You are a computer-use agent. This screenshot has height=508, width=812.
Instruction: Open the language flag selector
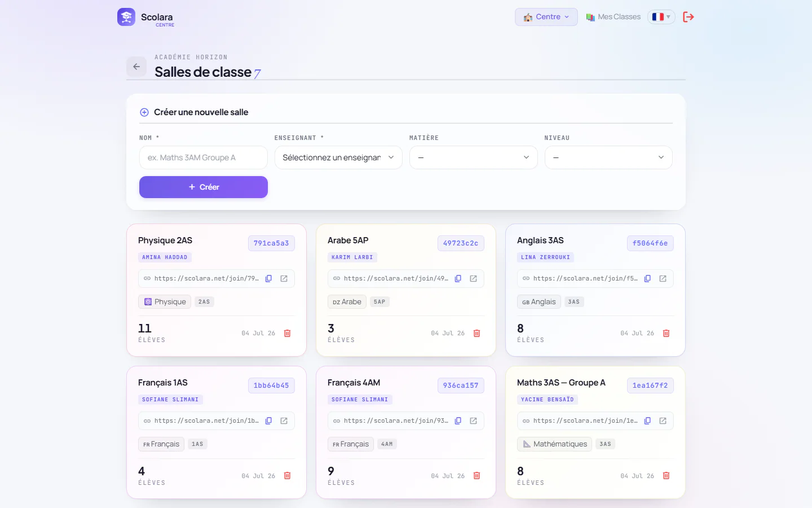[x=661, y=17]
